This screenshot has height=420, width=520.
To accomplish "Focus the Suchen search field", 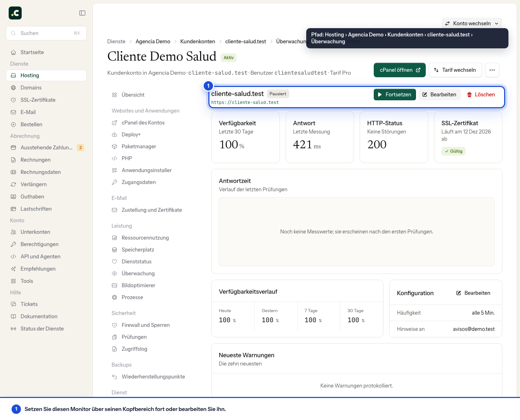I will click(46, 33).
